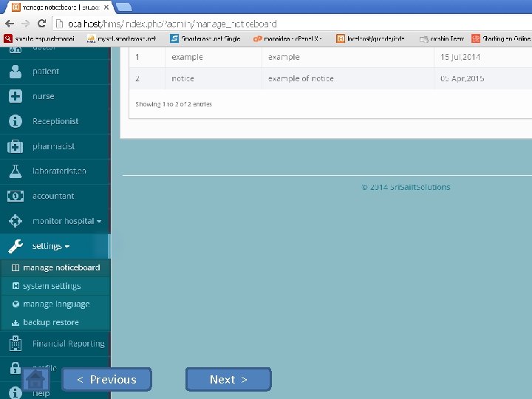Click the browser forward arrow
532x399 pixels.
[26, 24]
